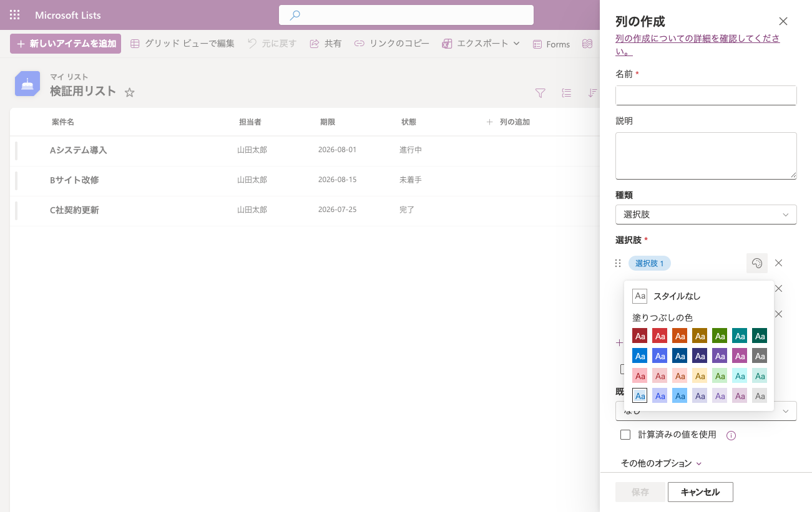Pick the dark red fill swatch
Image resolution: width=812 pixels, height=512 pixels.
(640, 336)
